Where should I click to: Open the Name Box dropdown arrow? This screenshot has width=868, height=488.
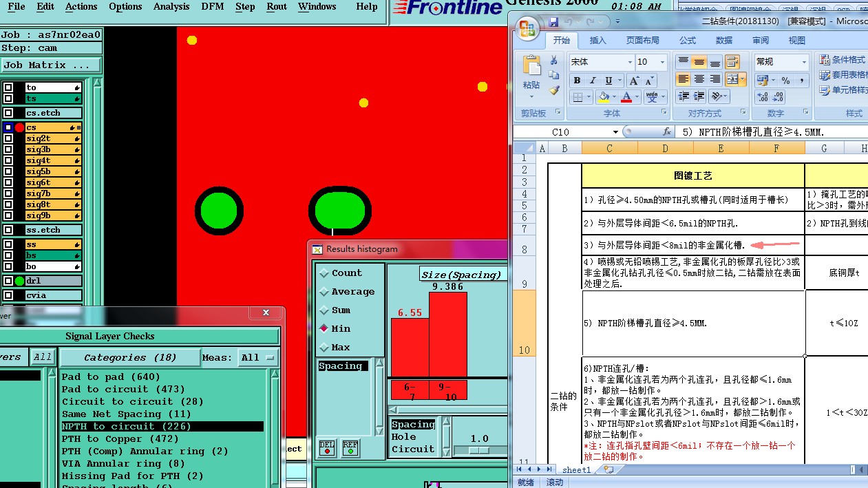tap(615, 131)
